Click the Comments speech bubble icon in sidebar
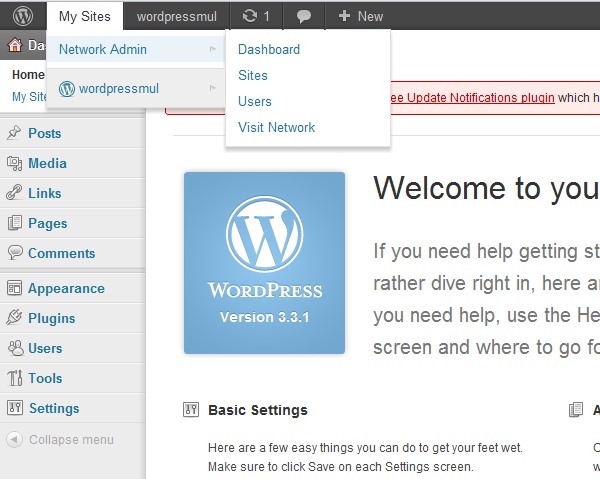 15,253
